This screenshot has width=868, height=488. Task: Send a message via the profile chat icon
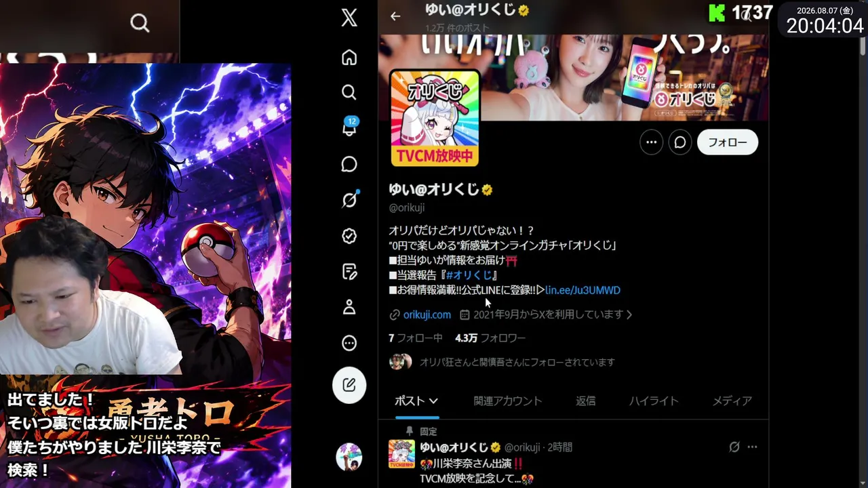680,142
